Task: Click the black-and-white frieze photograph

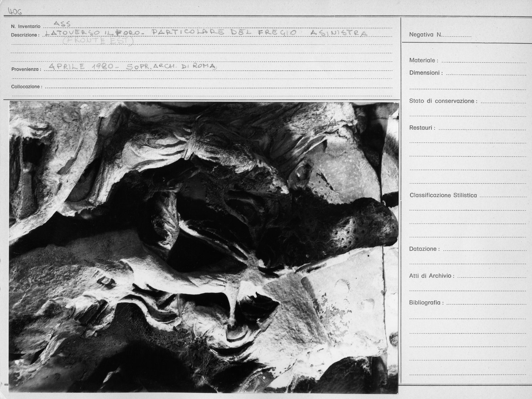Action: click(204, 247)
